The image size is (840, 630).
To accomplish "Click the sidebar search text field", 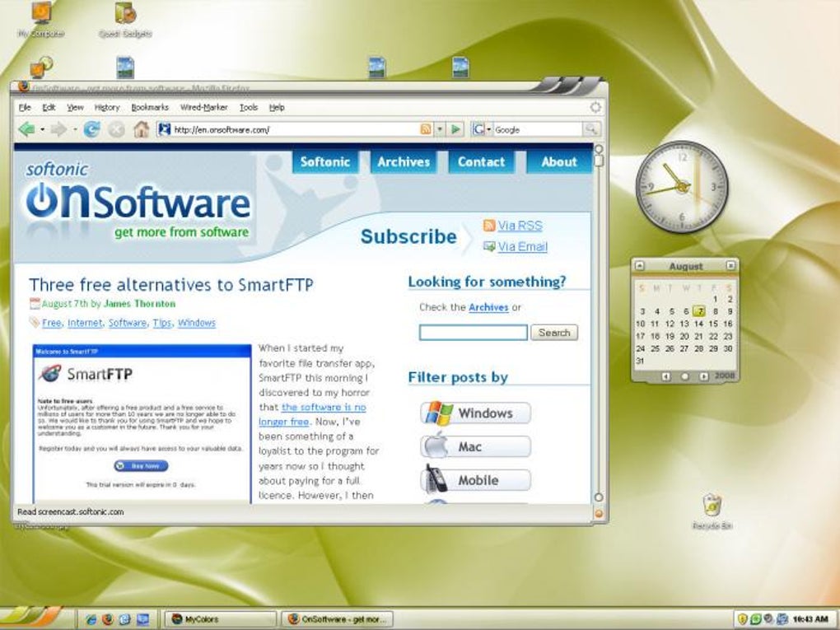I will 474,332.
